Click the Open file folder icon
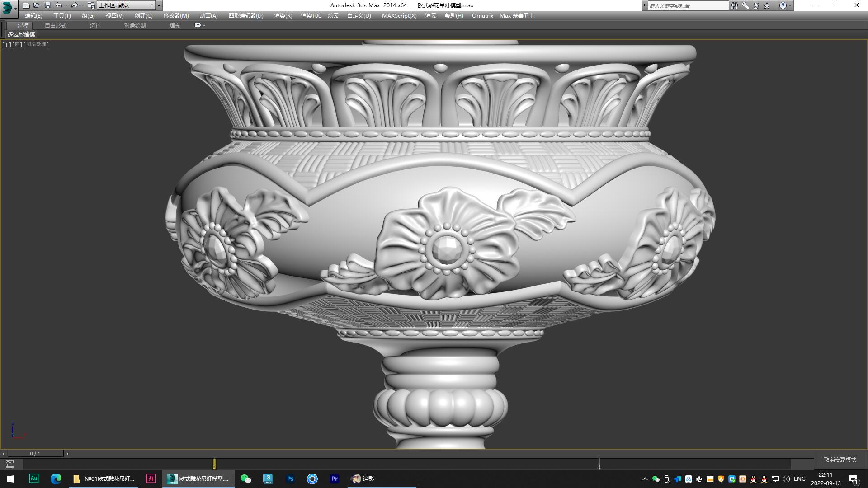Screen dimensions: 868x488 (37, 5)
